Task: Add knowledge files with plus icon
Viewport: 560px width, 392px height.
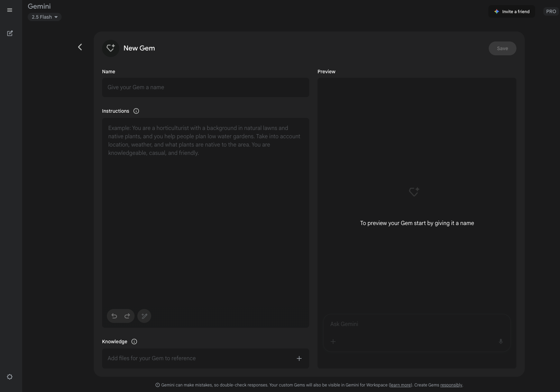Action: [299, 358]
